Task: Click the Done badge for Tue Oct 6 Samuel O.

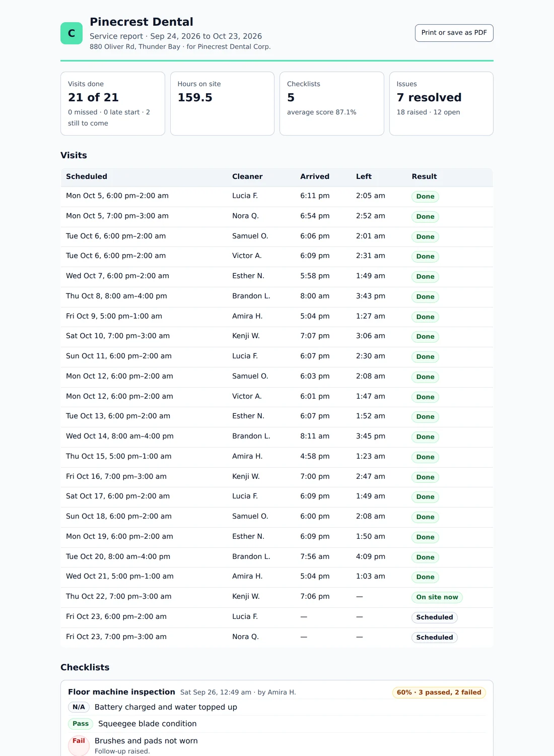Action: point(425,237)
